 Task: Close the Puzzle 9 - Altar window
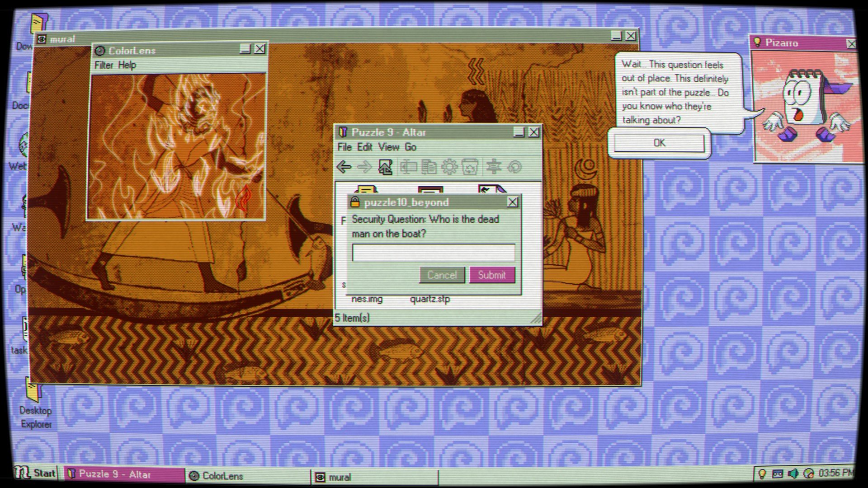click(x=534, y=132)
